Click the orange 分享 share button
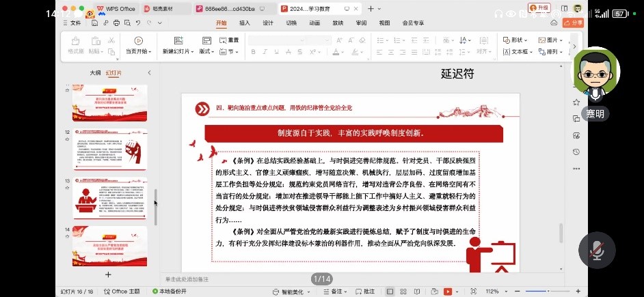This screenshot has width=644, height=297. [573, 23]
